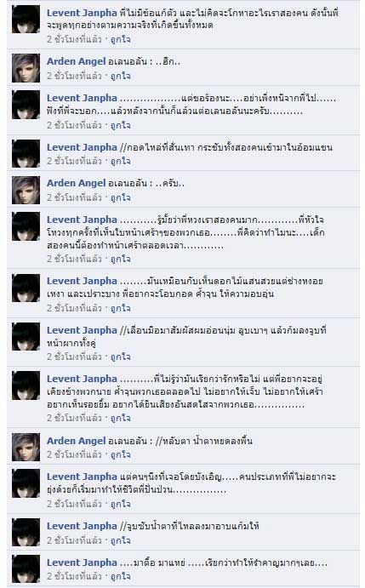Open Arden Angel profile name on "ครับ" comment

click(77, 183)
